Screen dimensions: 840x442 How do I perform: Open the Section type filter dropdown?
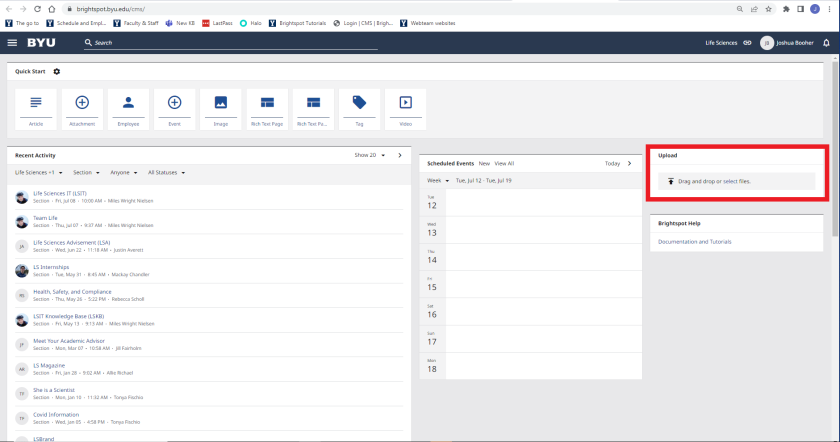pyautogui.click(x=86, y=172)
